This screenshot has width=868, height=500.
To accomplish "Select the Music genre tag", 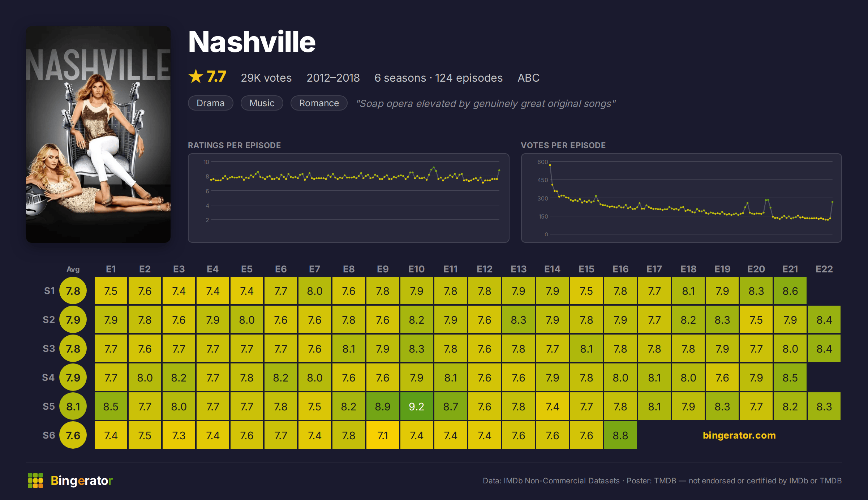I will (262, 103).
